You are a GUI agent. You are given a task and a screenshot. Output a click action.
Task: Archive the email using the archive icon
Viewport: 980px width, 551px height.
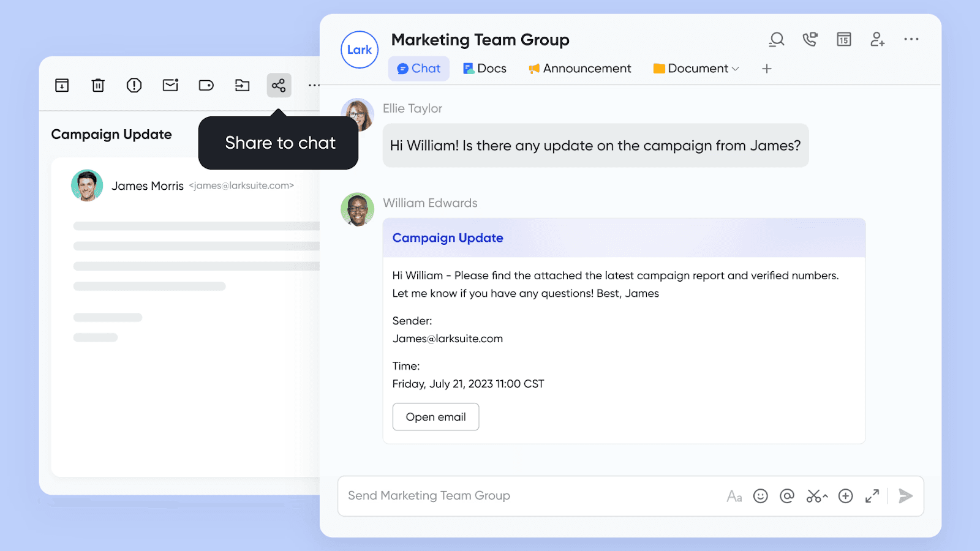coord(62,85)
